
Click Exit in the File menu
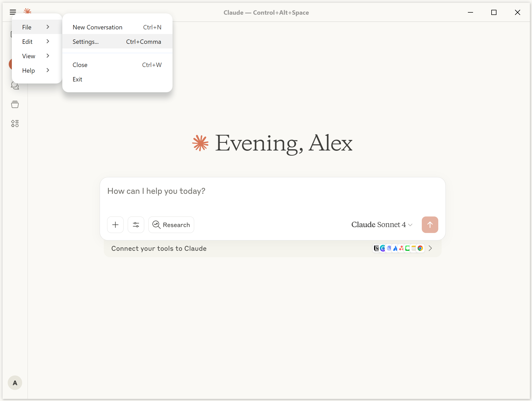coord(77,79)
